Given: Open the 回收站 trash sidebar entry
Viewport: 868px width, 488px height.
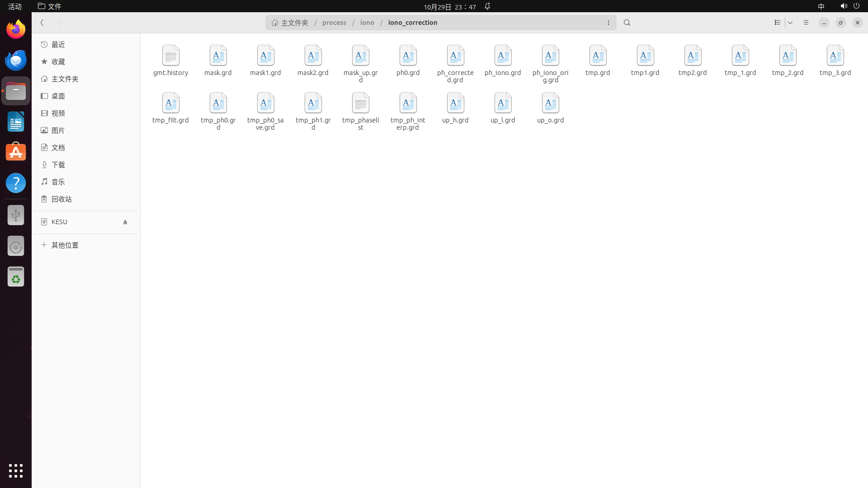Looking at the screenshot, I should 61,199.
